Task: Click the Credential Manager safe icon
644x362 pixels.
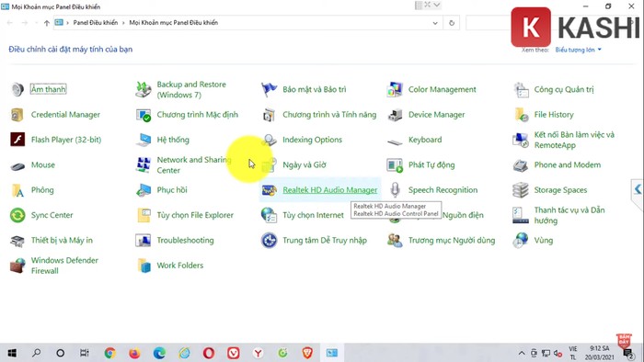Action: pyautogui.click(x=17, y=115)
